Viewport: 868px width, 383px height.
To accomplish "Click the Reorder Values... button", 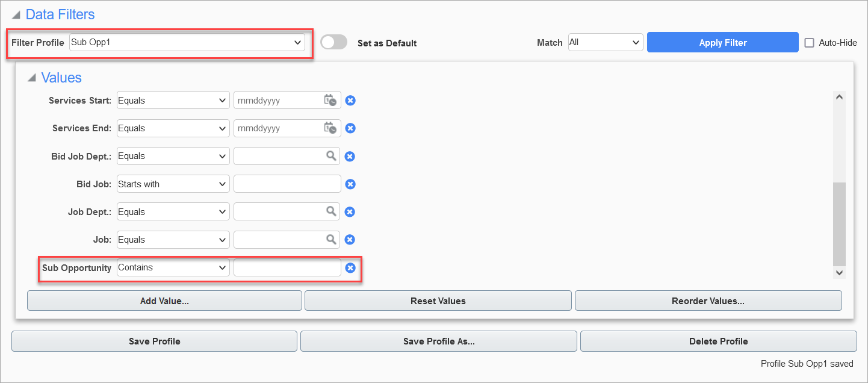I will (x=708, y=300).
